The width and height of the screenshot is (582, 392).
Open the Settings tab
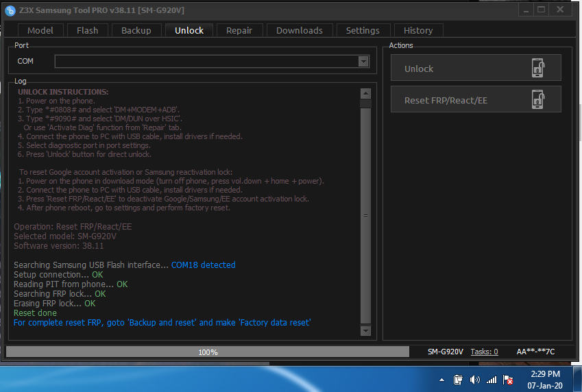pos(363,30)
